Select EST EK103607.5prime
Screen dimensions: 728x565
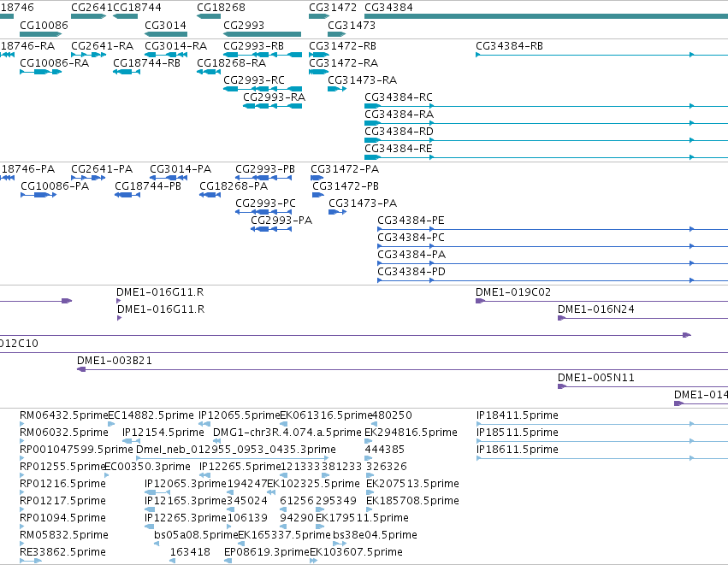click(314, 562)
